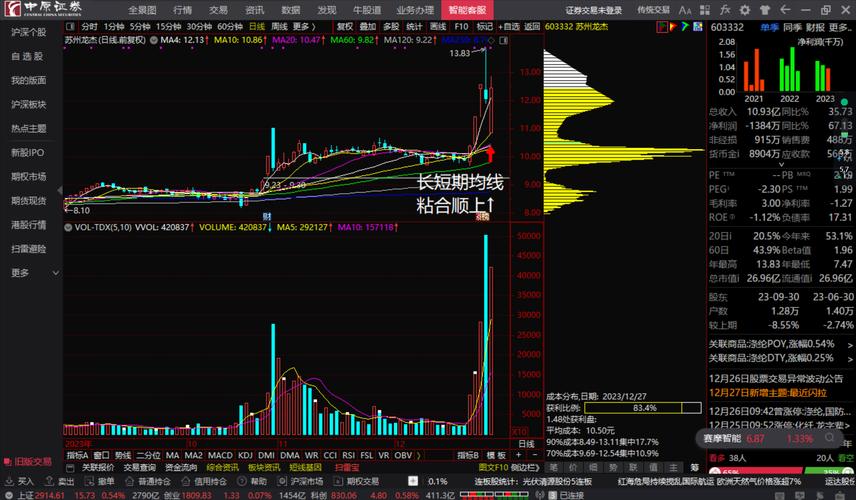
Task: Click the back arrow in title bar
Action: point(785,10)
